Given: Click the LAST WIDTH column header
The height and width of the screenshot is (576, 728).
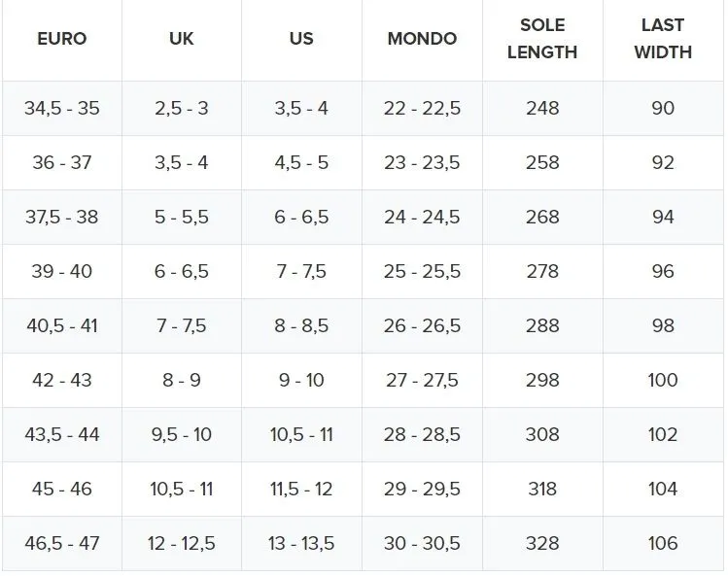Looking at the screenshot, I should (x=663, y=40).
